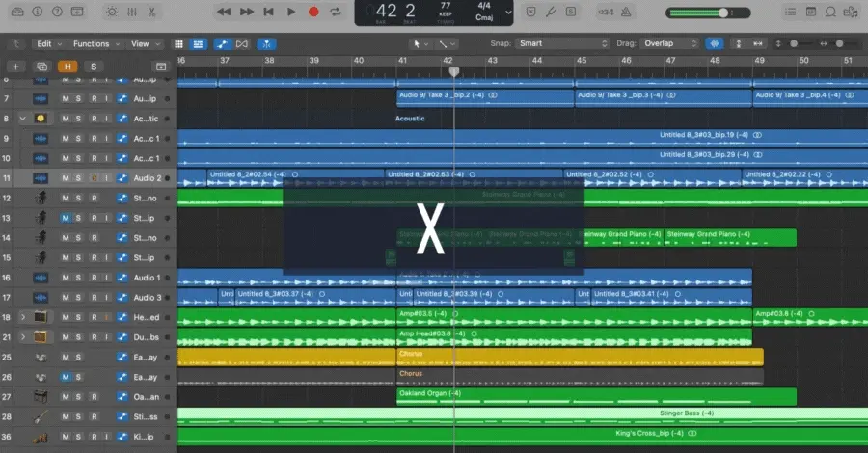Toggle the Count-in 1234 button
Screen dimensions: 868x453
click(x=606, y=12)
